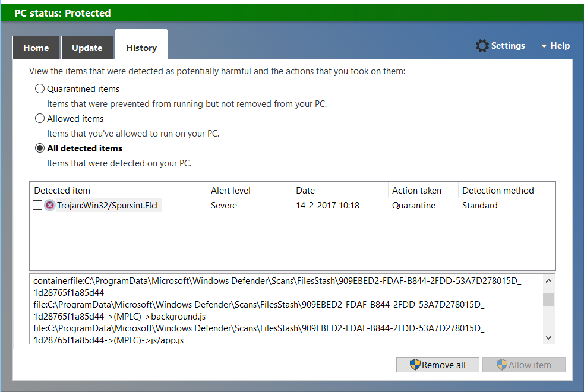Open the Help menu label
584x392 pixels.
[x=560, y=46]
